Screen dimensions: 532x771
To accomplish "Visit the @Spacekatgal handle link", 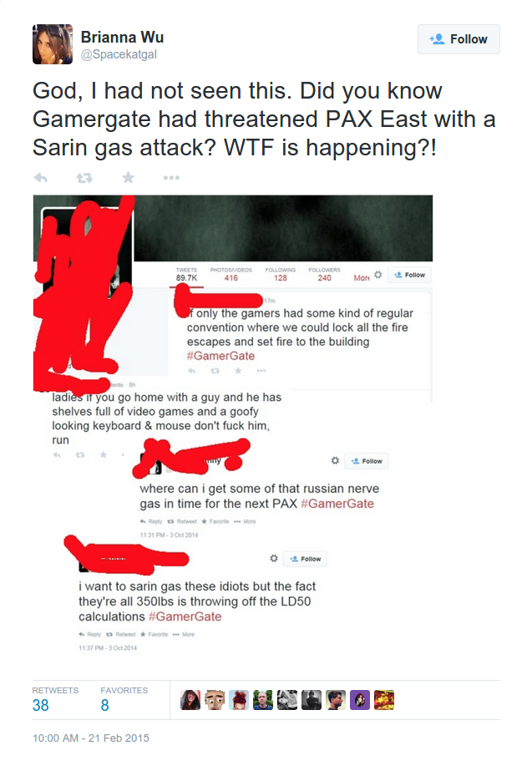I will coord(119,54).
